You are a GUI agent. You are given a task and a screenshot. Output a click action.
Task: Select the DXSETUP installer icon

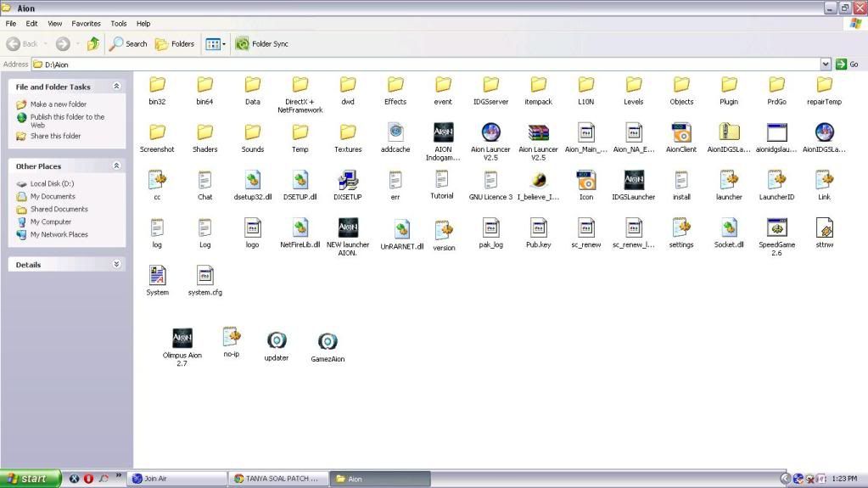pos(348,181)
